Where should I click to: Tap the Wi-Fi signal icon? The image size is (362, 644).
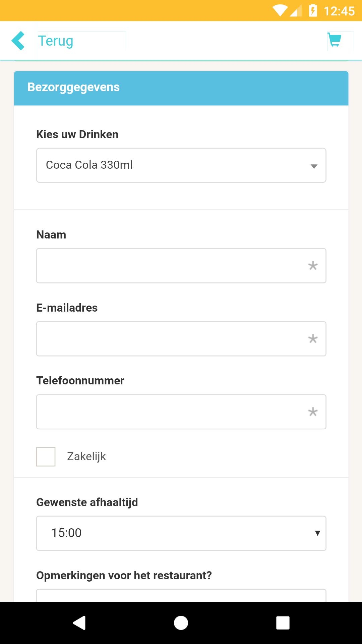coord(280,11)
